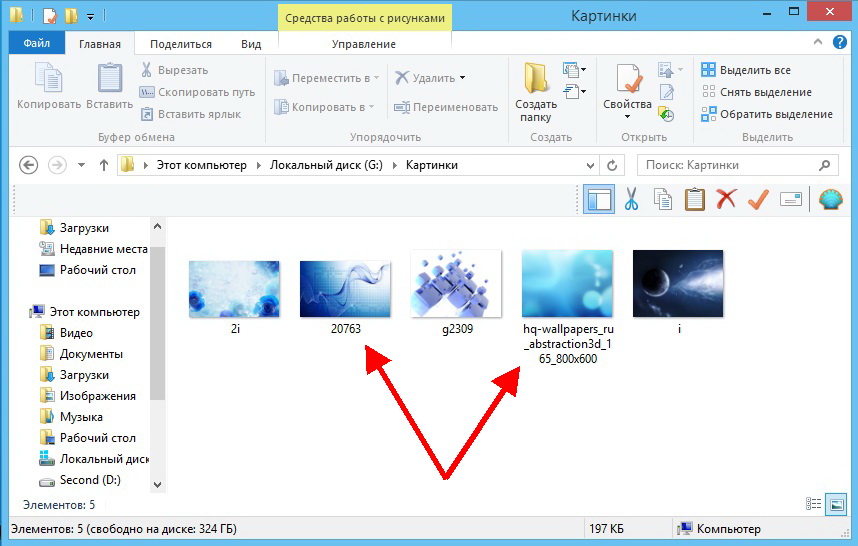
Task: Open the Видео folder in the sidebar
Action: [x=66, y=333]
